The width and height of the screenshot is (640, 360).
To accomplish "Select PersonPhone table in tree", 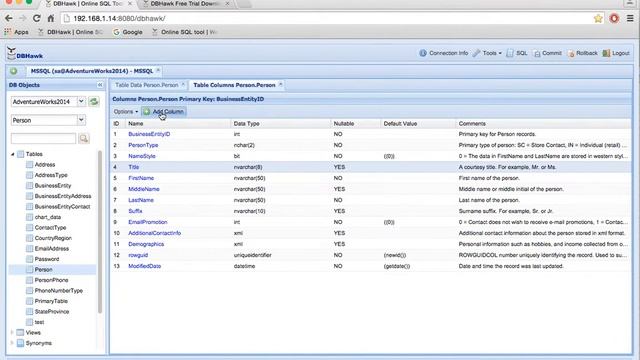I will pyautogui.click(x=51, y=280).
